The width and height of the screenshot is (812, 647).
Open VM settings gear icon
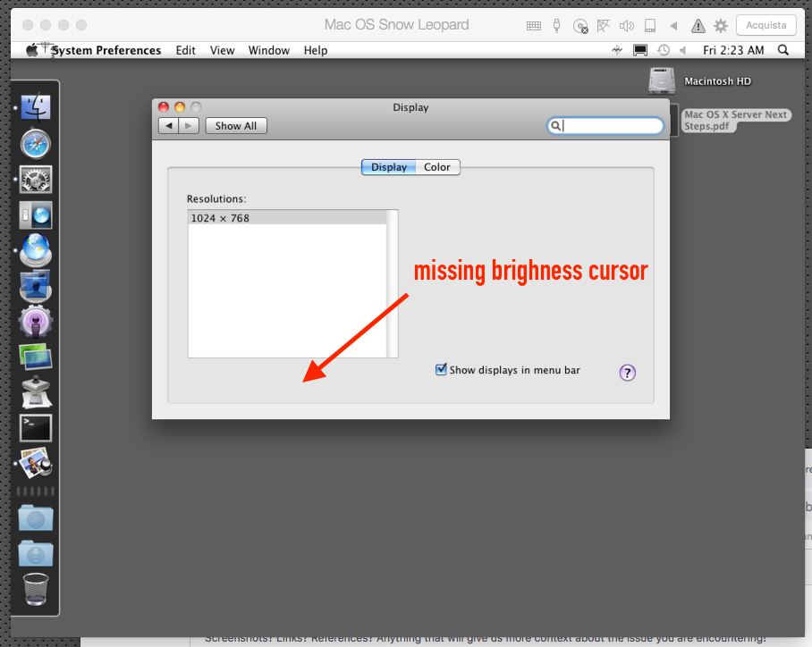pyautogui.click(x=721, y=25)
